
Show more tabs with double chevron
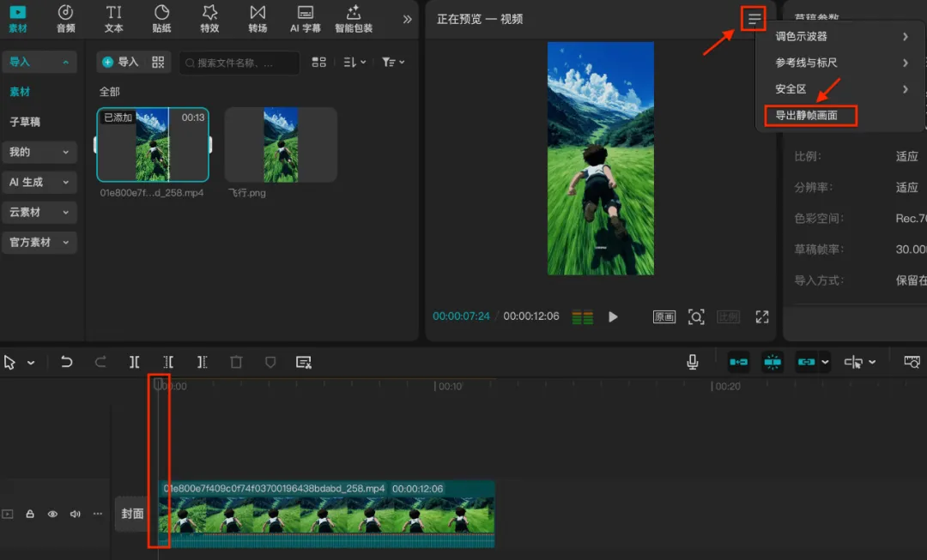point(408,19)
